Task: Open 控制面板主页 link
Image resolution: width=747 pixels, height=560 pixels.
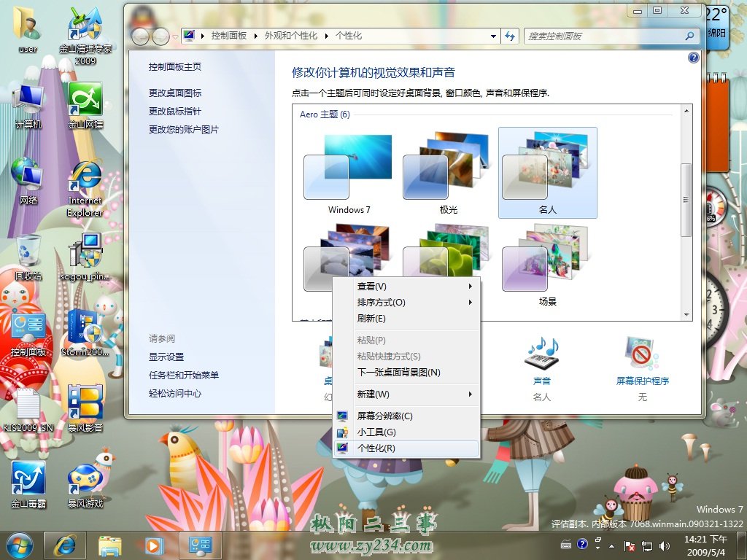Action: point(175,66)
